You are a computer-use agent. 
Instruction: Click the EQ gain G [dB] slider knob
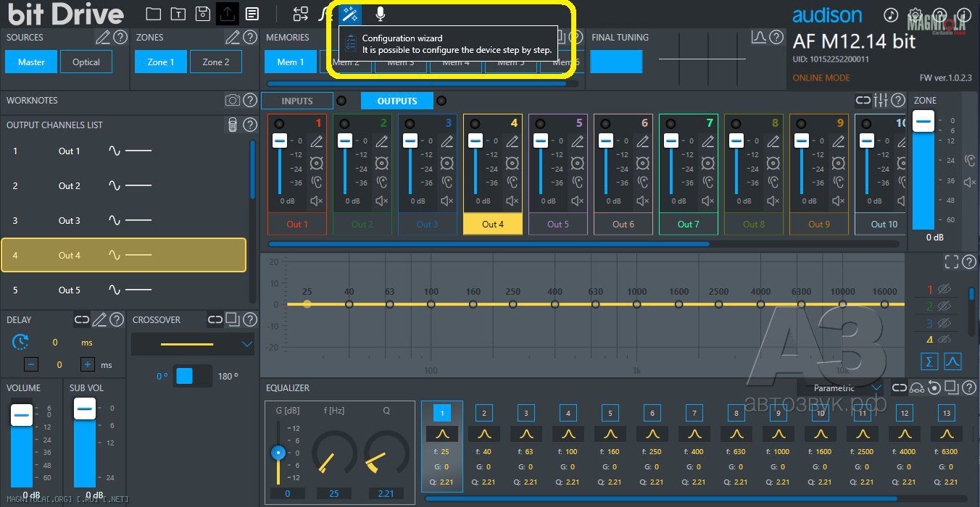click(278, 453)
